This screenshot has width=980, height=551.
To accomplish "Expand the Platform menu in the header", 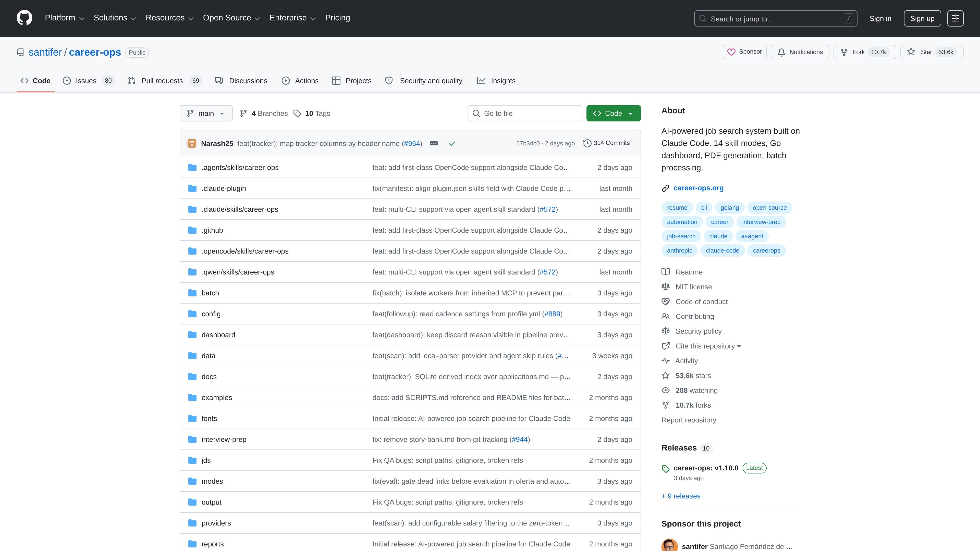I will coord(64,18).
